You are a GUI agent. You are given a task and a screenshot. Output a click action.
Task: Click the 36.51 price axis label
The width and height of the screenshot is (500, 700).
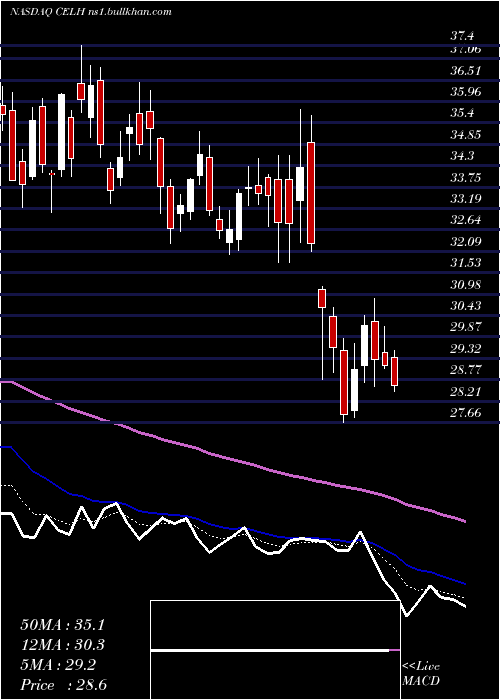pos(466,71)
